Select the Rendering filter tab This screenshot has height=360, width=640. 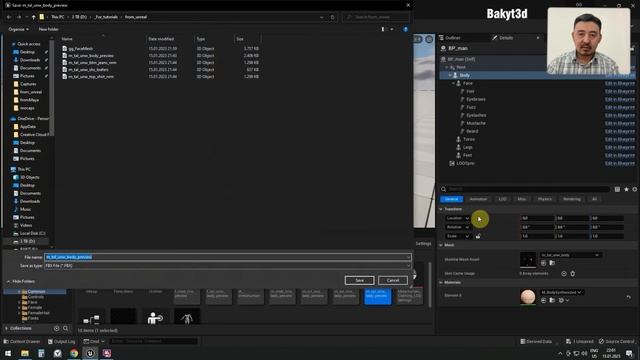[x=571, y=199]
